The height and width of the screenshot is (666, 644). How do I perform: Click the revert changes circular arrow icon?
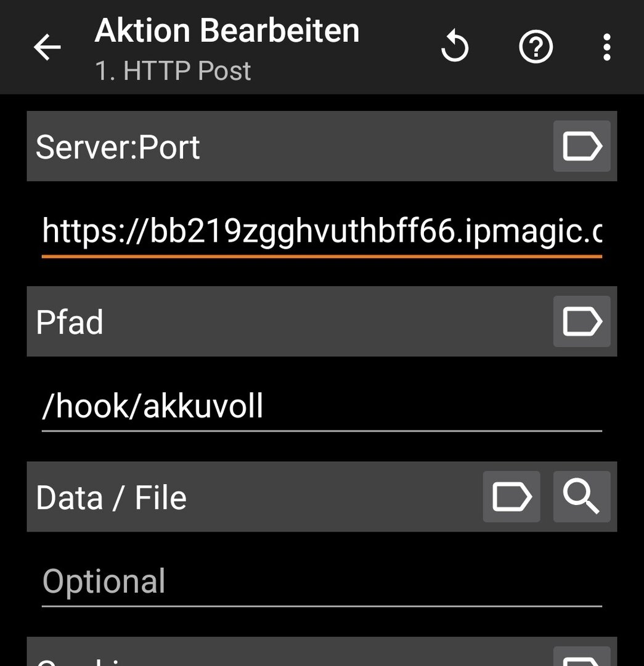click(x=455, y=47)
